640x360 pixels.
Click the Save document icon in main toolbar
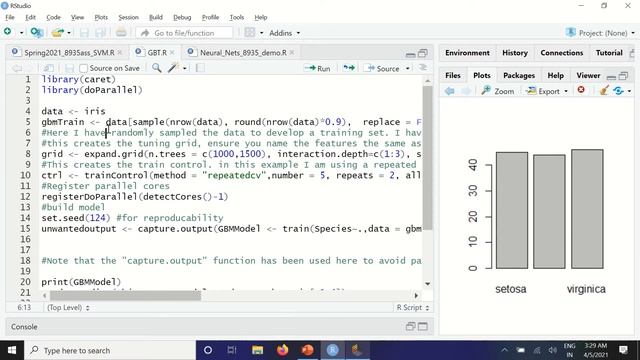84,33
